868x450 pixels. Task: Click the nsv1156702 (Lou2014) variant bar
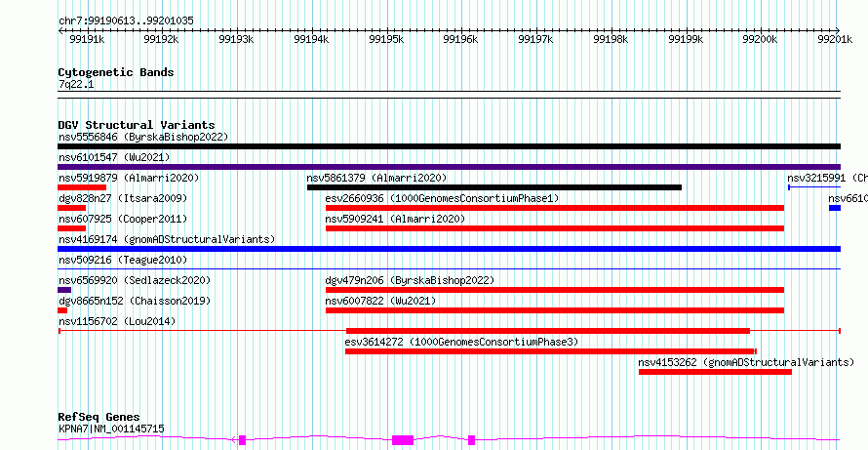pyautogui.click(x=449, y=331)
